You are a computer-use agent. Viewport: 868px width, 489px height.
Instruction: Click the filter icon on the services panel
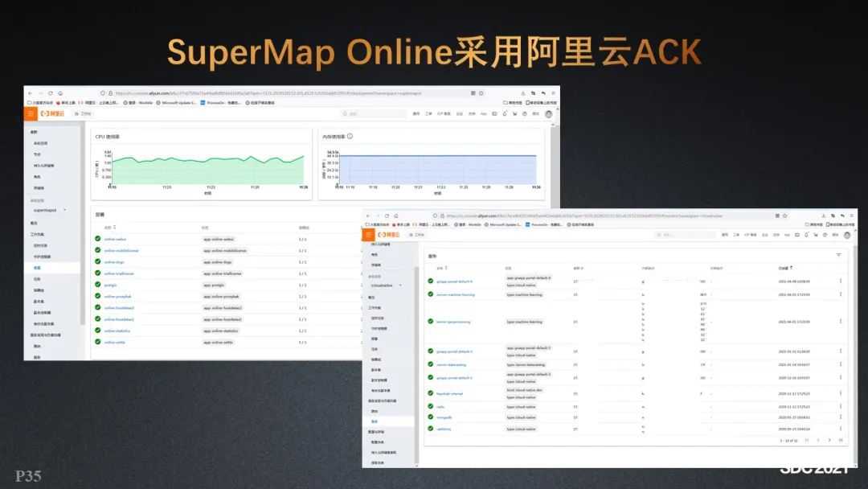838,255
